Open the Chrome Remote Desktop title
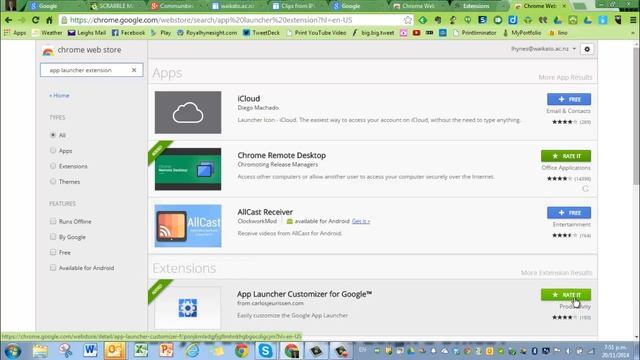Image resolution: width=640 pixels, height=360 pixels. 282,156
